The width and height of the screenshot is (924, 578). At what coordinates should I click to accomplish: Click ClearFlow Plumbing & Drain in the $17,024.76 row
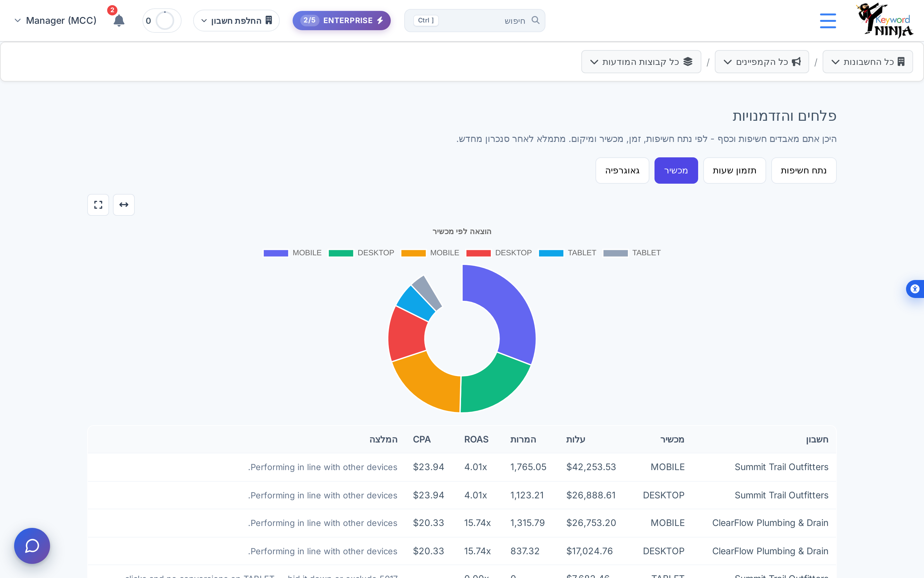pos(770,551)
